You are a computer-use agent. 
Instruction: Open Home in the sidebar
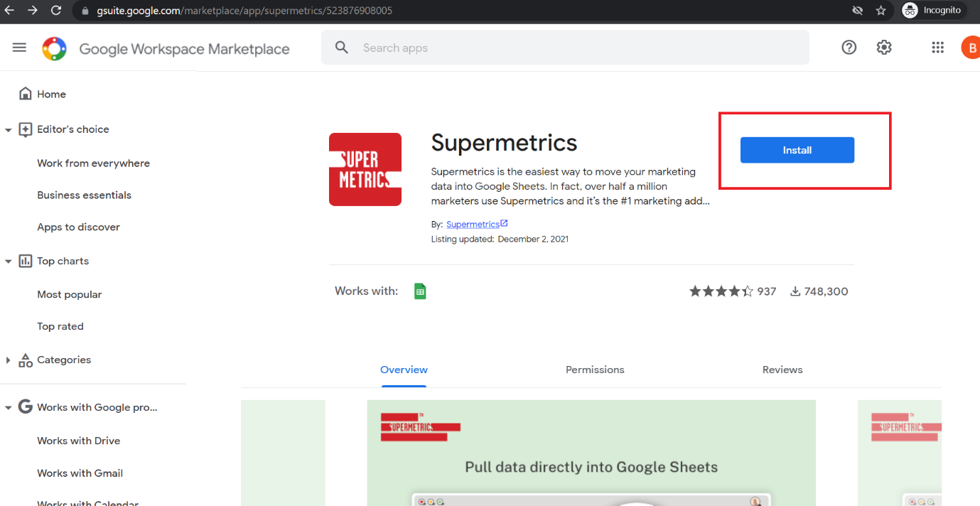click(x=51, y=94)
